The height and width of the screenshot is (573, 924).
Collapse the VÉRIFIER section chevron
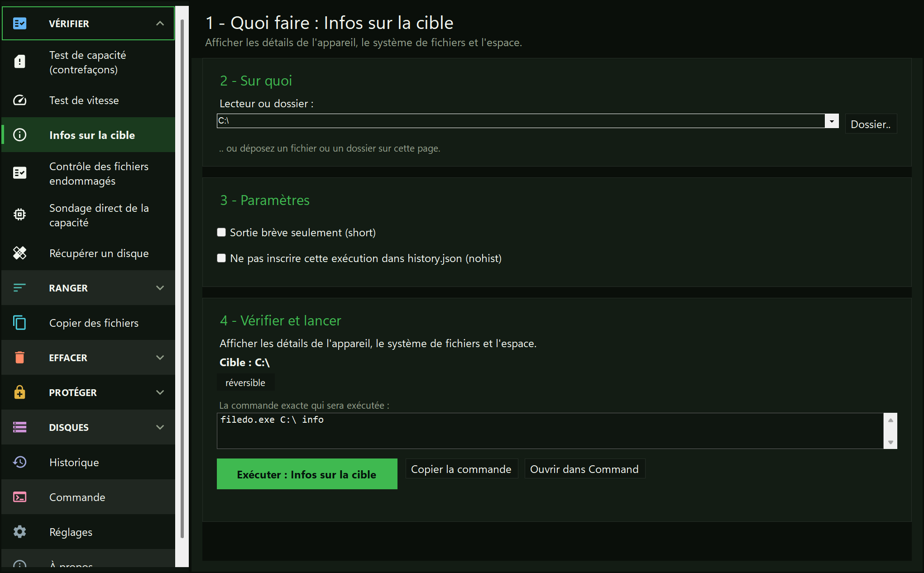160,24
